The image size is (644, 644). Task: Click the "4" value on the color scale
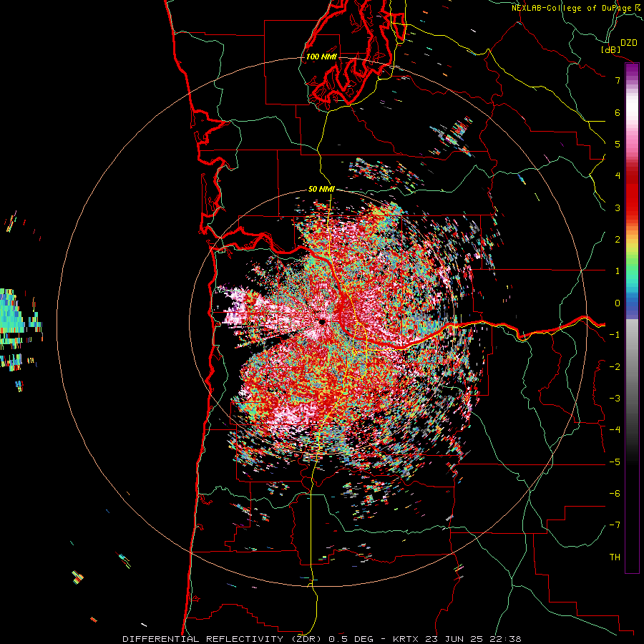click(x=618, y=176)
